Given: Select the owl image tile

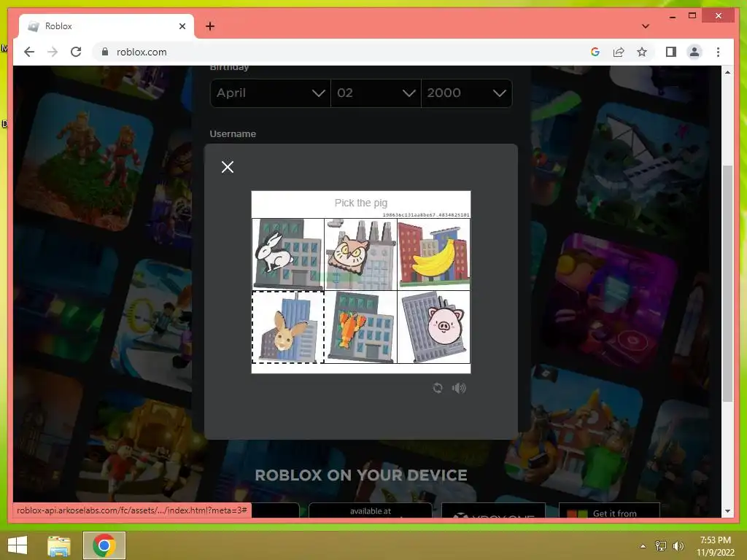Looking at the screenshot, I should pyautogui.click(x=360, y=254).
